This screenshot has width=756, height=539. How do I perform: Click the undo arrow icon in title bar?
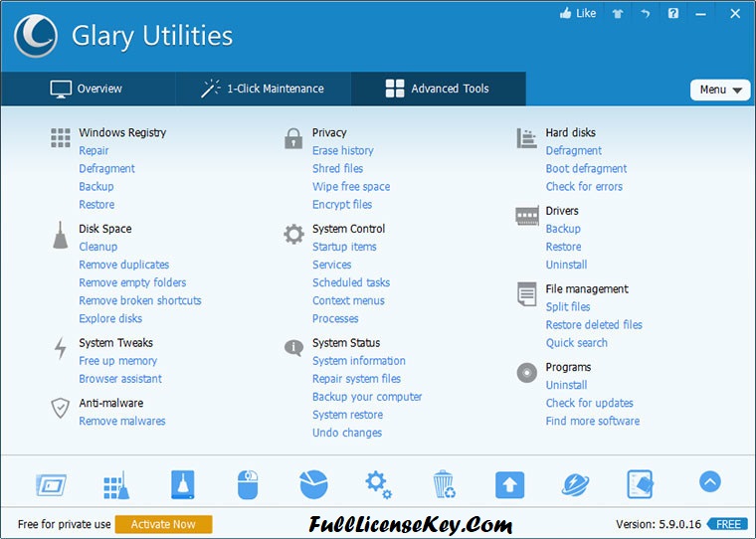pyautogui.click(x=646, y=14)
